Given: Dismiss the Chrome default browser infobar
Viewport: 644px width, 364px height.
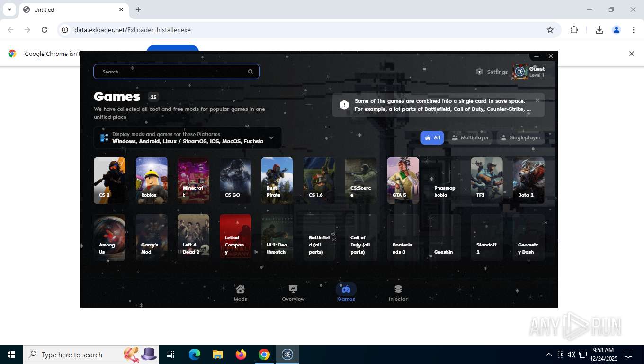Looking at the screenshot, I should 631,54.
